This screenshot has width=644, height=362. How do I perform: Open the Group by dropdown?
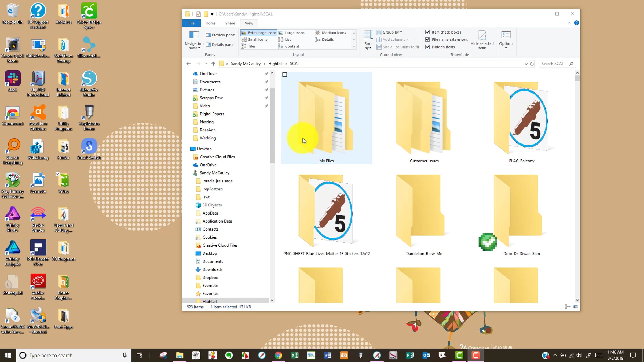[389, 32]
